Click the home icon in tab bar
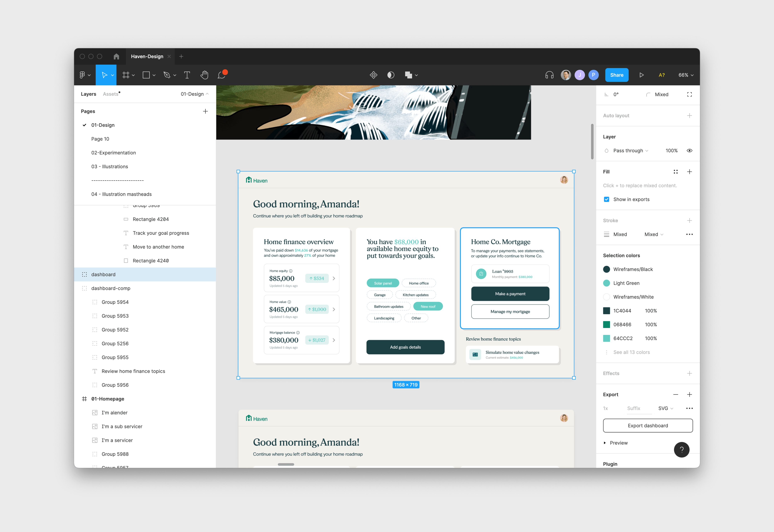Image resolution: width=774 pixels, height=532 pixels. point(116,56)
